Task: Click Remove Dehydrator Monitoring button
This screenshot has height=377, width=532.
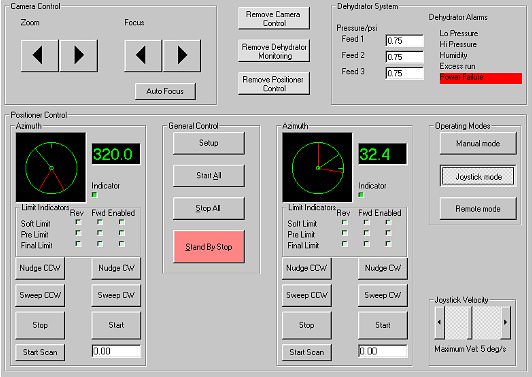Action: point(274,51)
